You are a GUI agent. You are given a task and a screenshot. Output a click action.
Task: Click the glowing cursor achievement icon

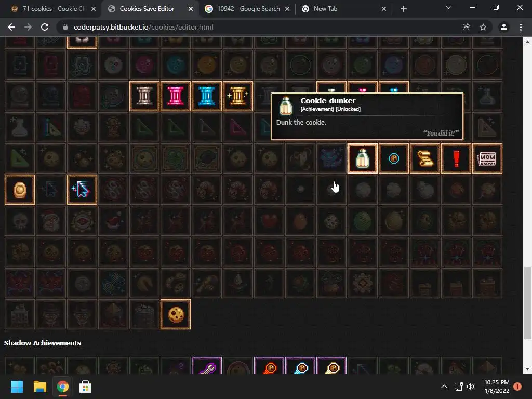82,190
